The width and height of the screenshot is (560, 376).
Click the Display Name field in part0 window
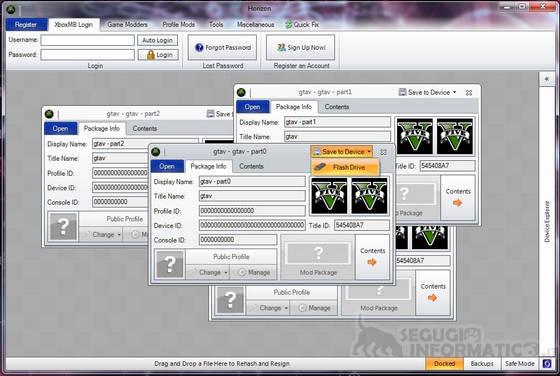tap(252, 181)
